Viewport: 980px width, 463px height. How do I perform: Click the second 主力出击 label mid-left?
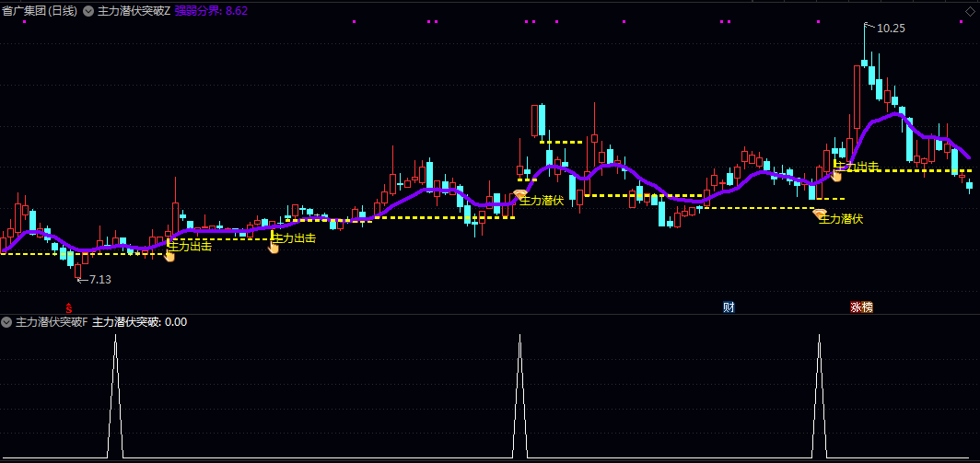pyautogui.click(x=294, y=238)
